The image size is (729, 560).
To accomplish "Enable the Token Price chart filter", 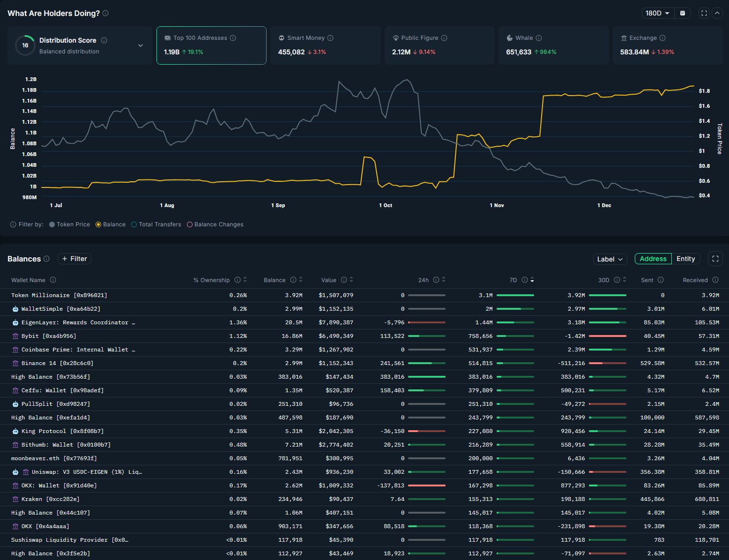I will click(x=69, y=224).
